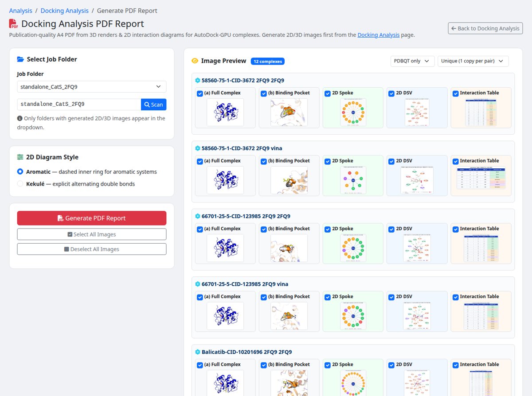Open 2D DSV thumbnail of 58560-75-1-CID-3672 2FQ9 2FQ9
Viewport: 532px width, 396px height.
point(417,112)
